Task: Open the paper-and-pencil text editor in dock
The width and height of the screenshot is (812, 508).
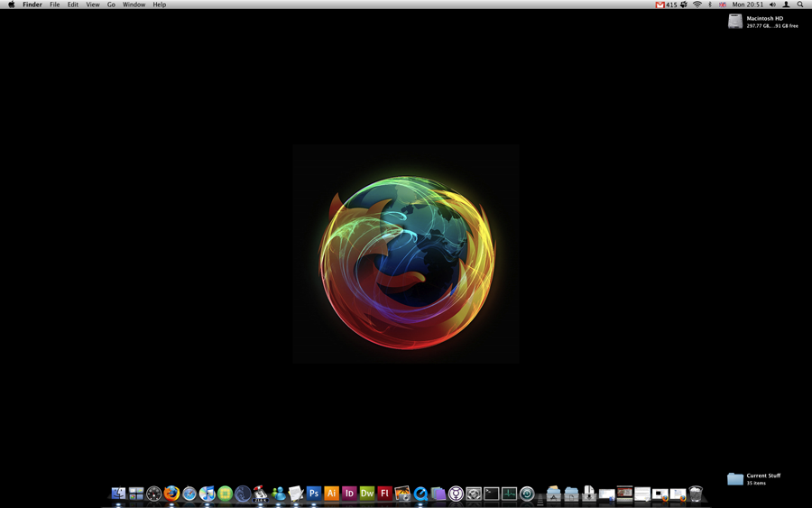Action: 296,494
